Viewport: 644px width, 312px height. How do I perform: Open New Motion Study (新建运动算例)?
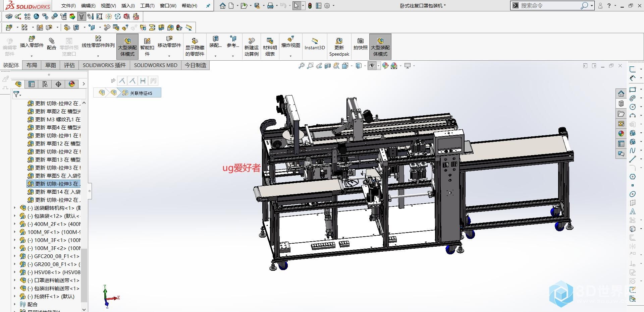click(251, 47)
